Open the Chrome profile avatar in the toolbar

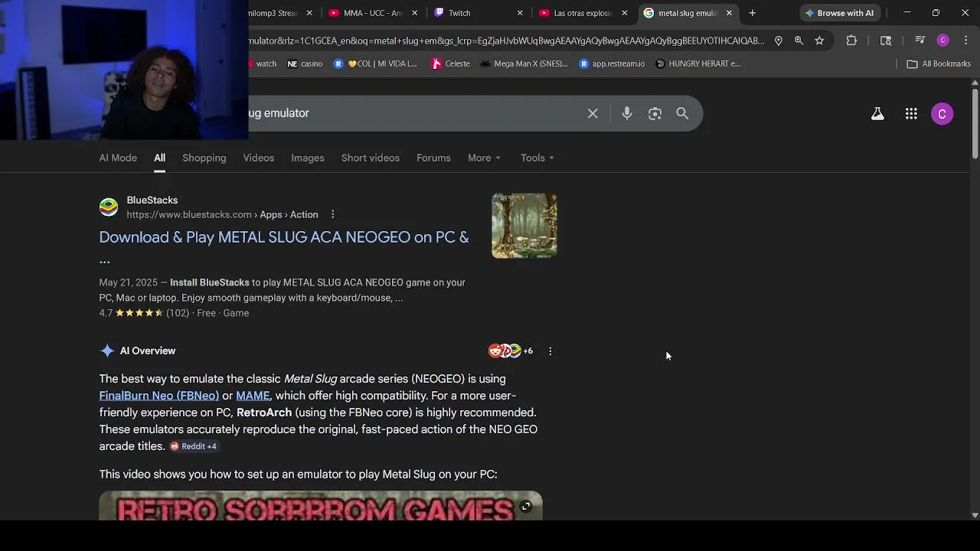[942, 41]
